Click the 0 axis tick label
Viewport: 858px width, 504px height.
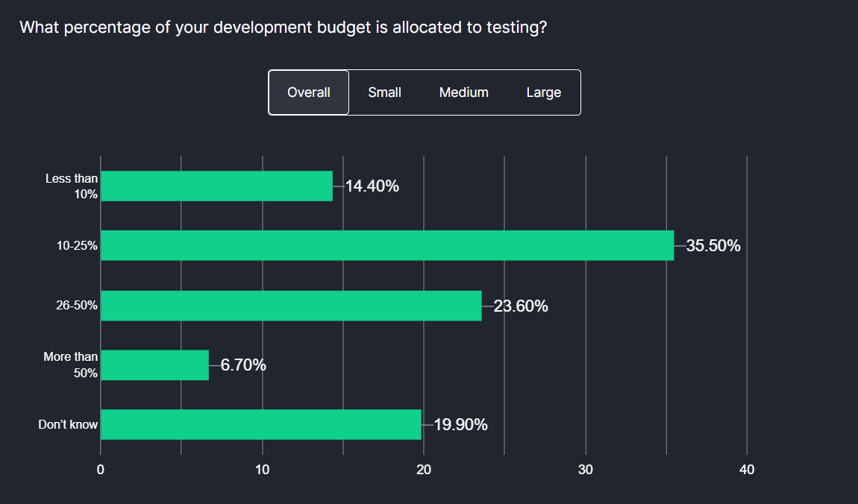point(100,470)
